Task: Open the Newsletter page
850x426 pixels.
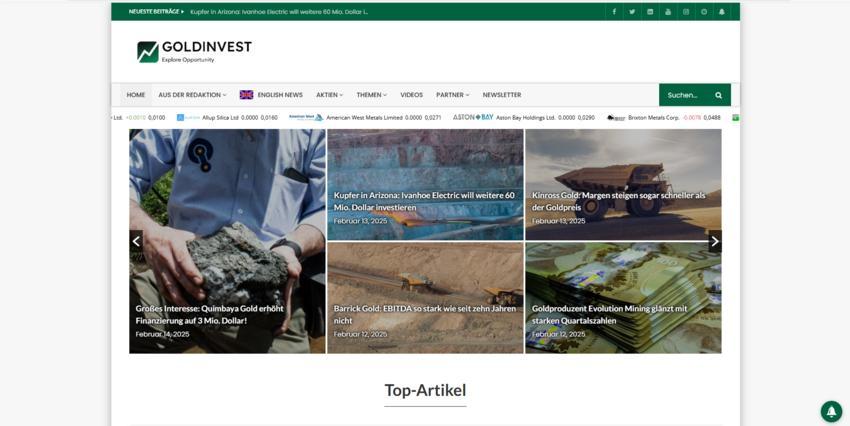Action: point(502,95)
